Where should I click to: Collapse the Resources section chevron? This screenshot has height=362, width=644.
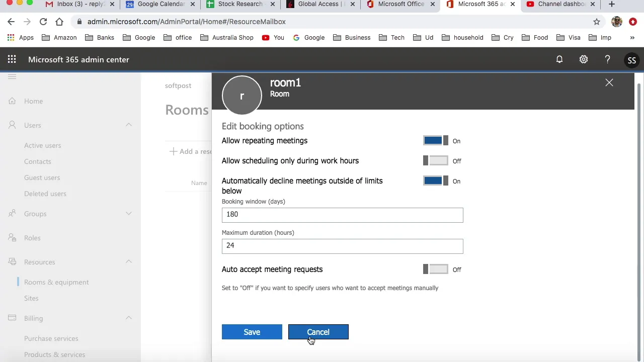point(129,261)
